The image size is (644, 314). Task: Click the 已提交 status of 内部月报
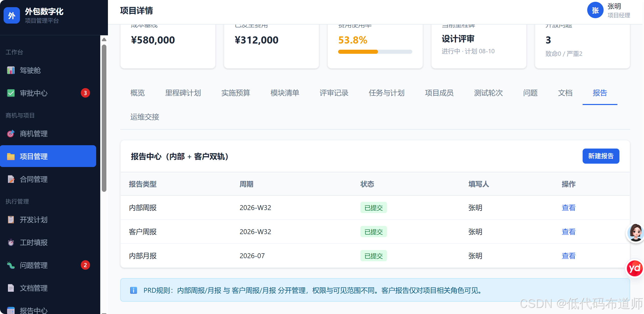(373, 256)
